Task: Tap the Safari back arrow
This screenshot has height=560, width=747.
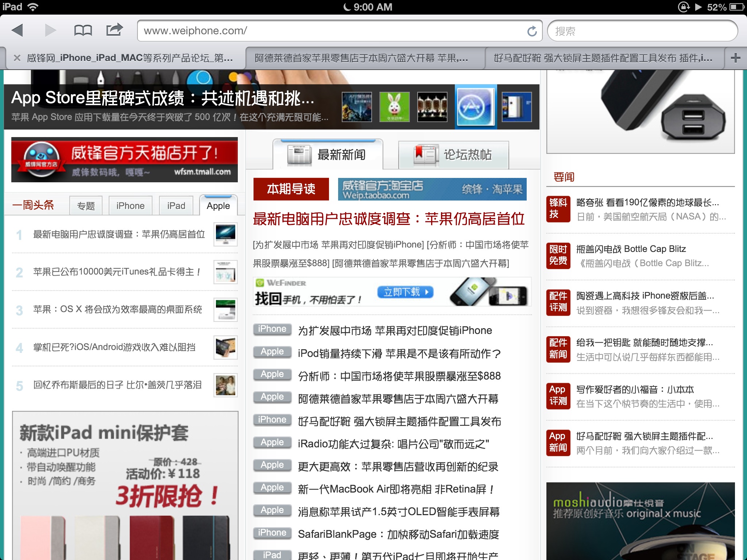Action: (18, 31)
